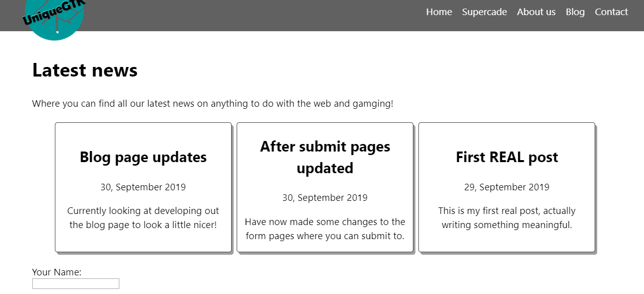Open the Contact page link

pyautogui.click(x=611, y=12)
